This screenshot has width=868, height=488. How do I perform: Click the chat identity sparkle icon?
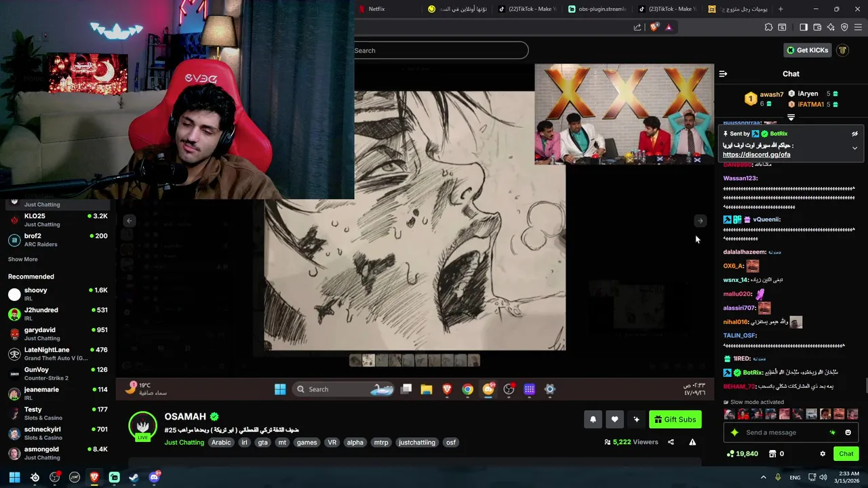(x=734, y=432)
